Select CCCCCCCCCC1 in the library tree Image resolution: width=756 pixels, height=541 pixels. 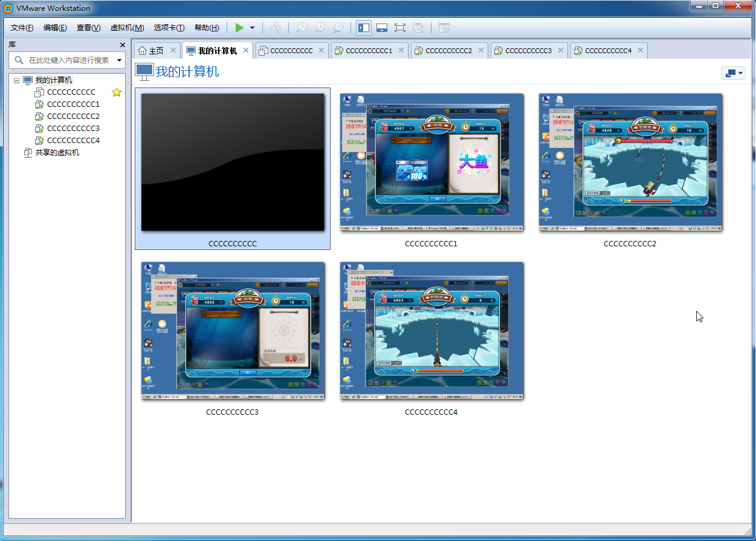(x=73, y=104)
